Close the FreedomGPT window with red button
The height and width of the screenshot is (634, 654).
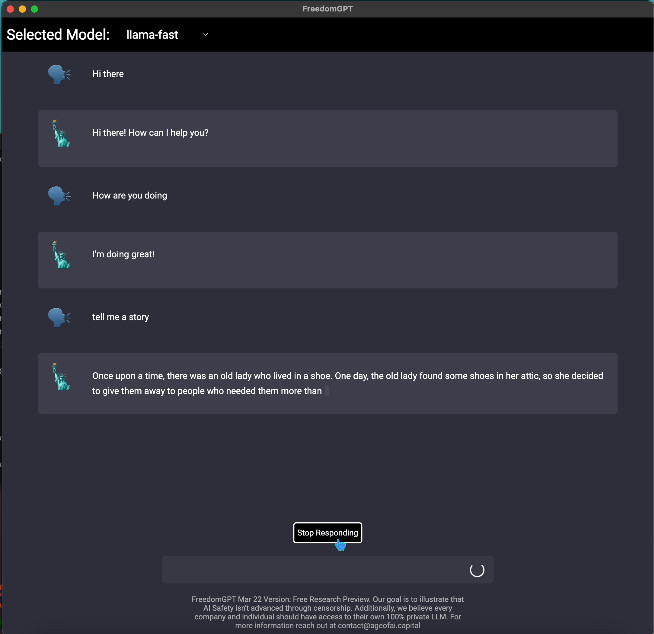tap(11, 9)
